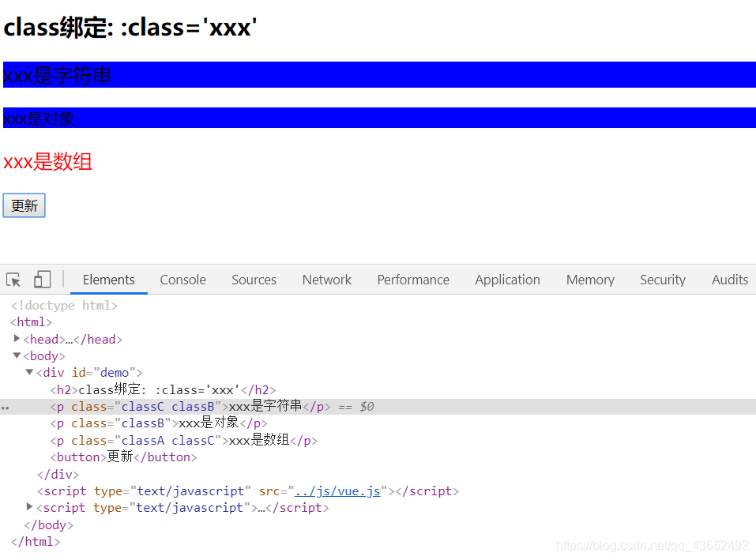This screenshot has width=756, height=560.
Task: Click the red text xxx是数组
Action: point(47,161)
